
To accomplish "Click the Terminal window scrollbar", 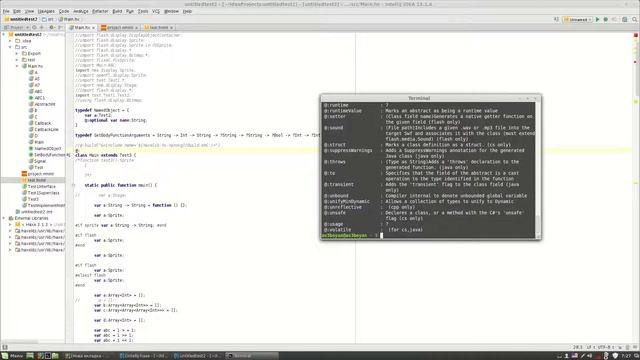I will pos(538,170).
